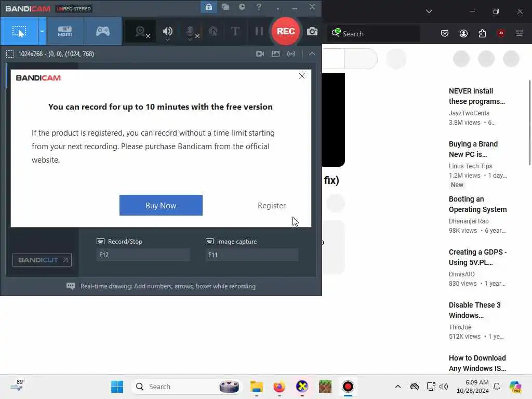Click the Buy Now button

[161, 205]
